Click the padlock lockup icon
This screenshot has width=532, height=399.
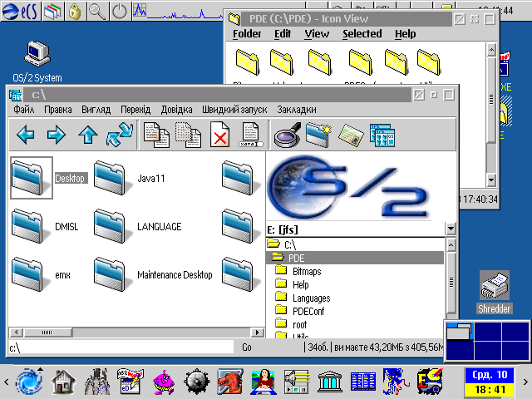click(75, 11)
